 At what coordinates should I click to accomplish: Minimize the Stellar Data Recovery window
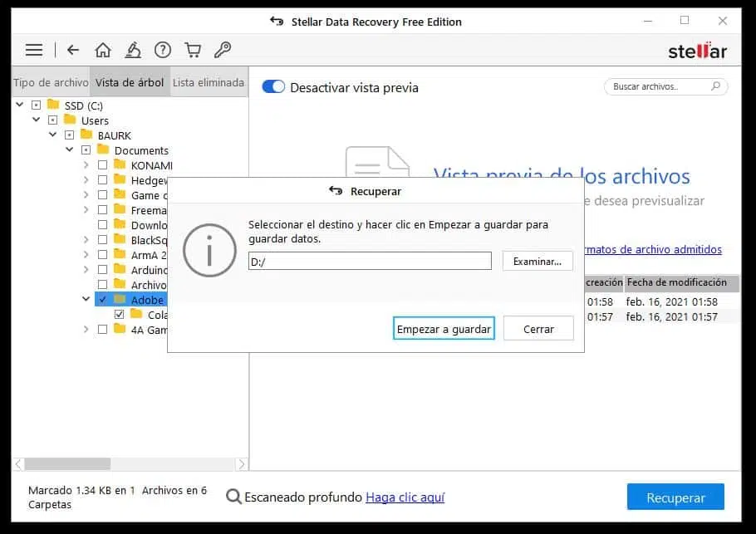pos(647,21)
